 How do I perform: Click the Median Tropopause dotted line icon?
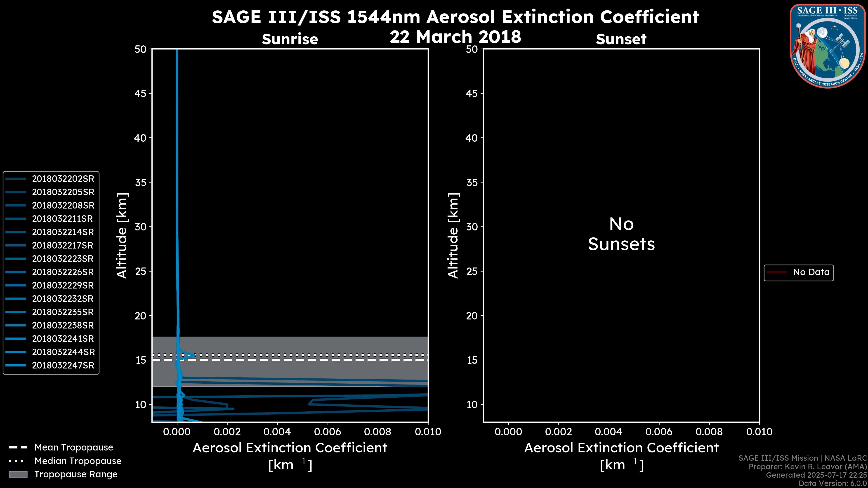click(18, 461)
